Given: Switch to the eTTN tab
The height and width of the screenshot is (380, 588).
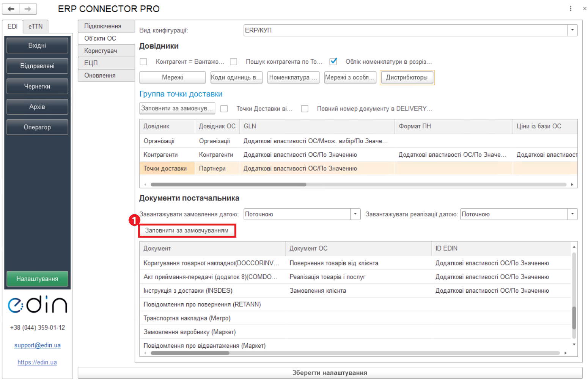Looking at the screenshot, I should coord(35,27).
